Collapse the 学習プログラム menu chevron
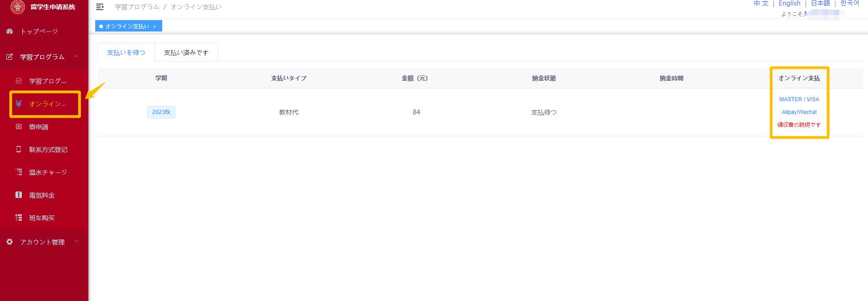 (77, 57)
